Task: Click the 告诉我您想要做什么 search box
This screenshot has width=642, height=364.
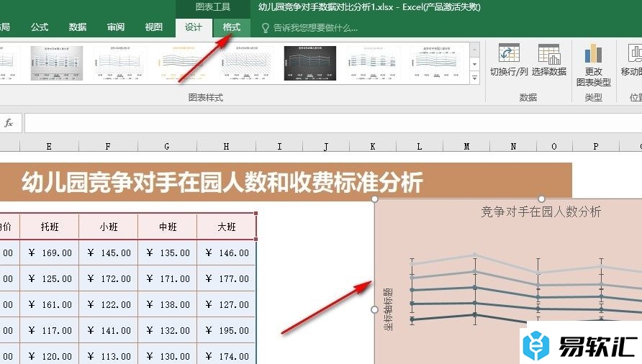Action: (315, 28)
